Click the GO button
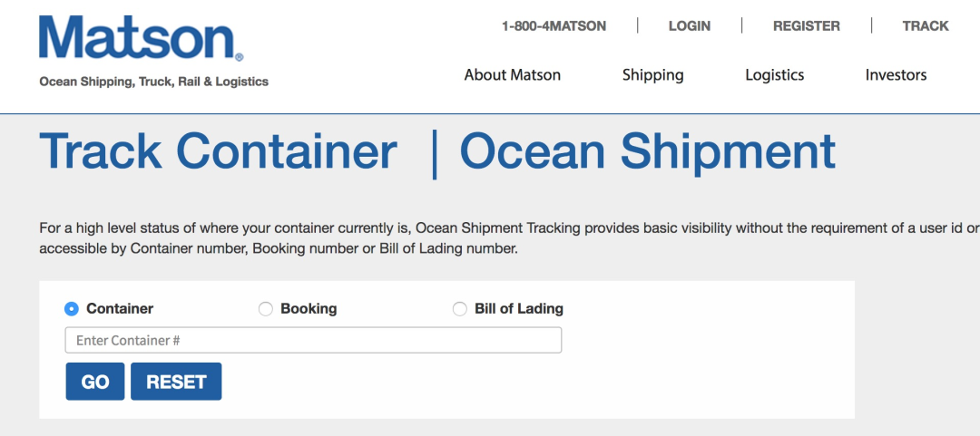The image size is (980, 436). tap(95, 382)
